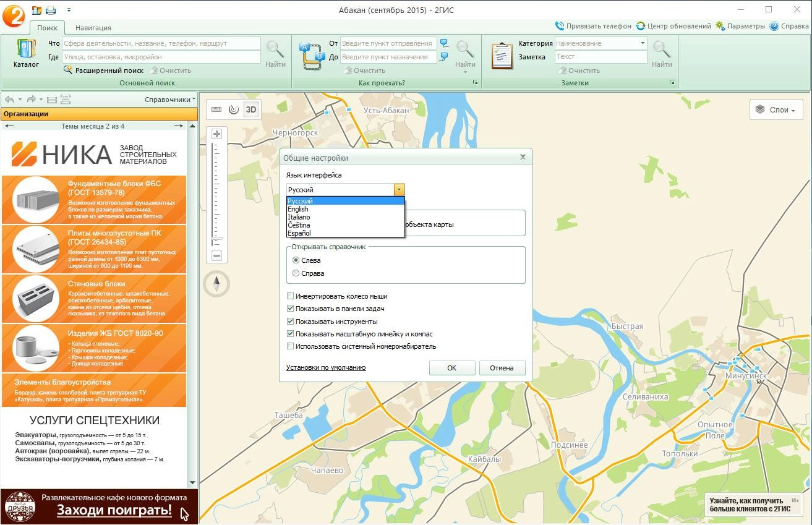Open Параметры gear icon
This screenshot has height=525, width=812.
pos(720,26)
